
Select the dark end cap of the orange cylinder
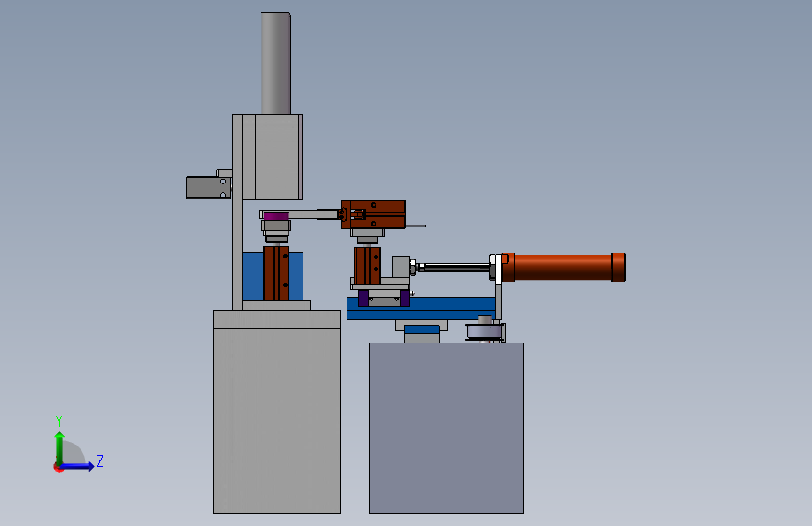pos(618,267)
